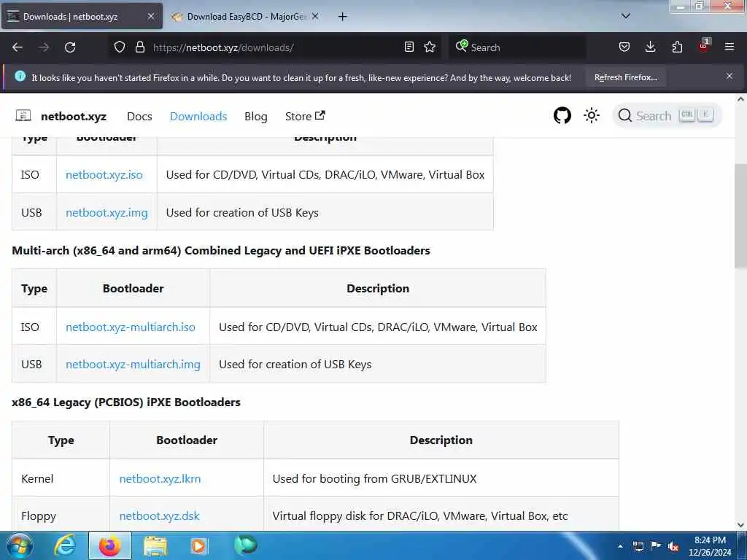
Task: Save page to Pocket icon
Action: (624, 47)
